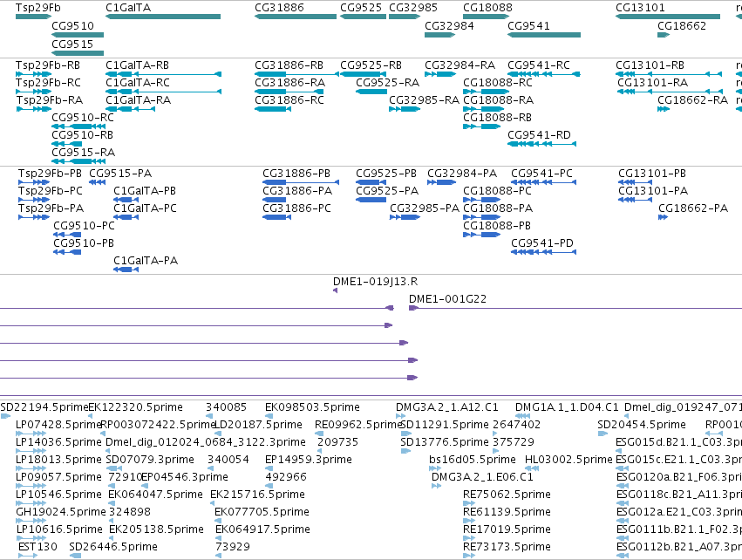Click protein label C1GalTA-PB
This screenshot has height=560, width=742.
(145, 191)
